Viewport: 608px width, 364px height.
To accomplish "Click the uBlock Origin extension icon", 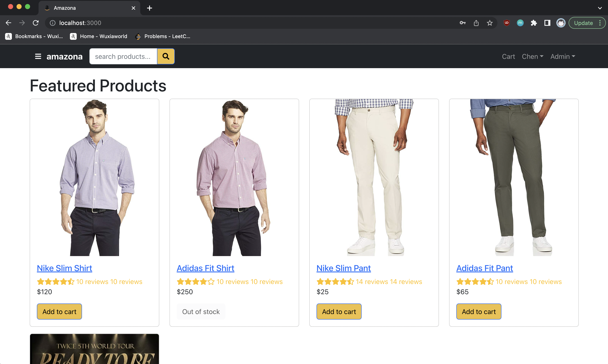I will click(x=507, y=23).
